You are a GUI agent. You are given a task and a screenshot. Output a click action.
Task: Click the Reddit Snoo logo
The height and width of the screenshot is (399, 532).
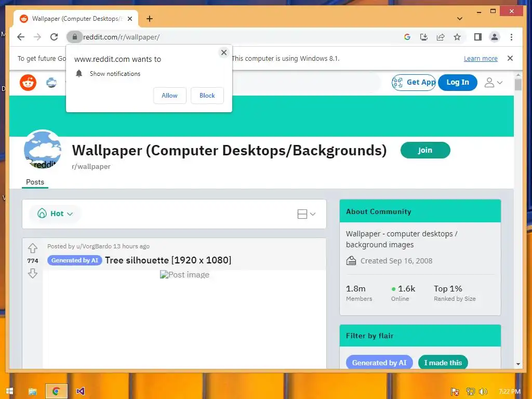(x=28, y=83)
